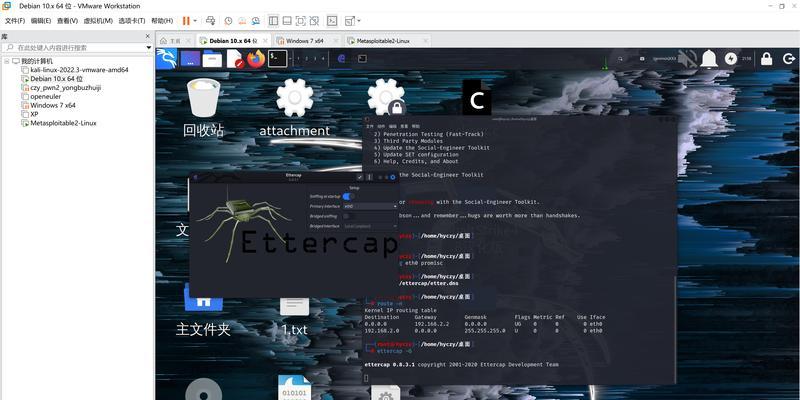
Task: Enter VMware full screen mode icon
Action: [x=301, y=21]
